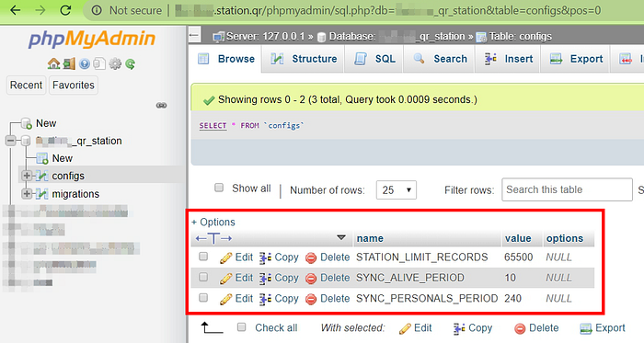This screenshot has width=644, height=343.
Task: Open phpMyAdmin Home icon
Action: point(53,63)
